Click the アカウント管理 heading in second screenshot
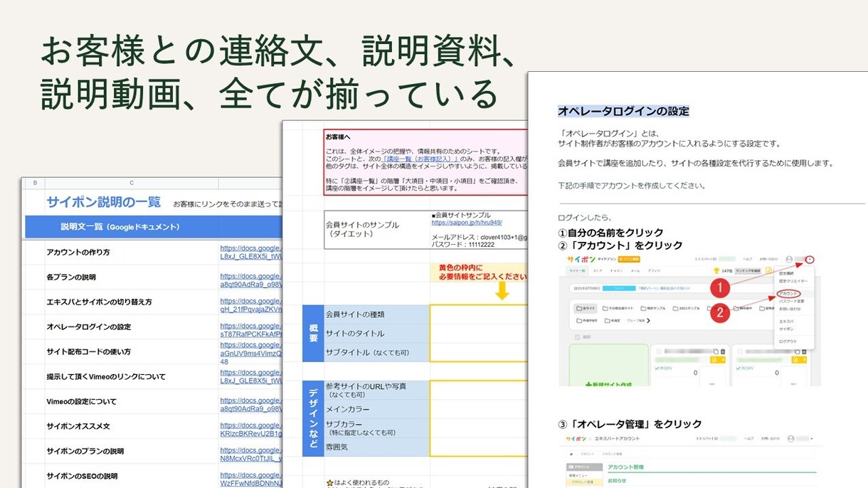This screenshot has height=488, width=868. [625, 467]
